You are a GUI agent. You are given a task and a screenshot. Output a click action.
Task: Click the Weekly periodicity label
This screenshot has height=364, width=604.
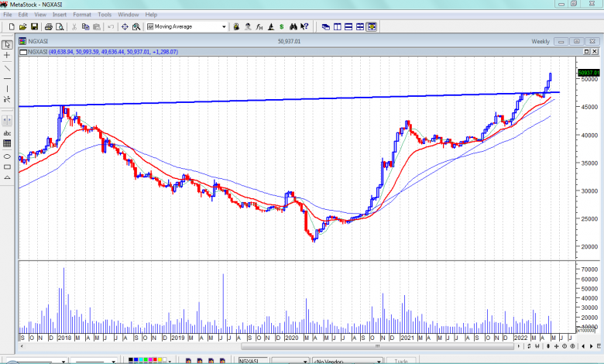tap(540, 41)
